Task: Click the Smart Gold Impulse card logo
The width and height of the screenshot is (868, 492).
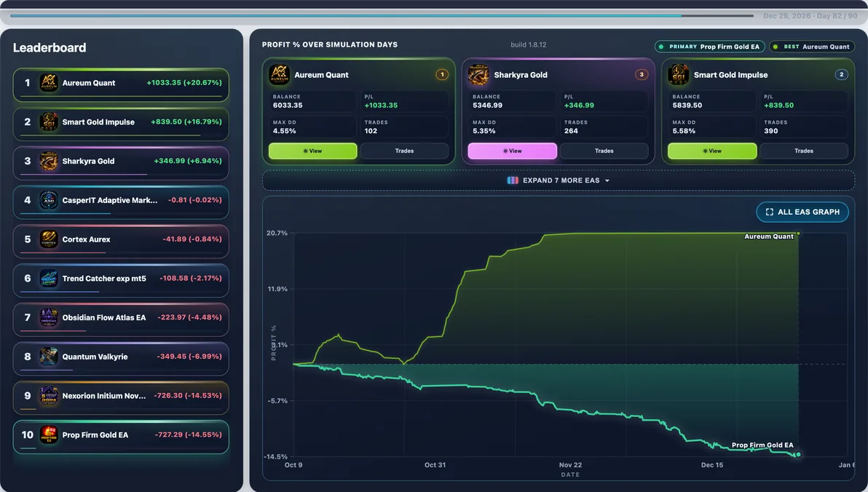Action: point(678,75)
